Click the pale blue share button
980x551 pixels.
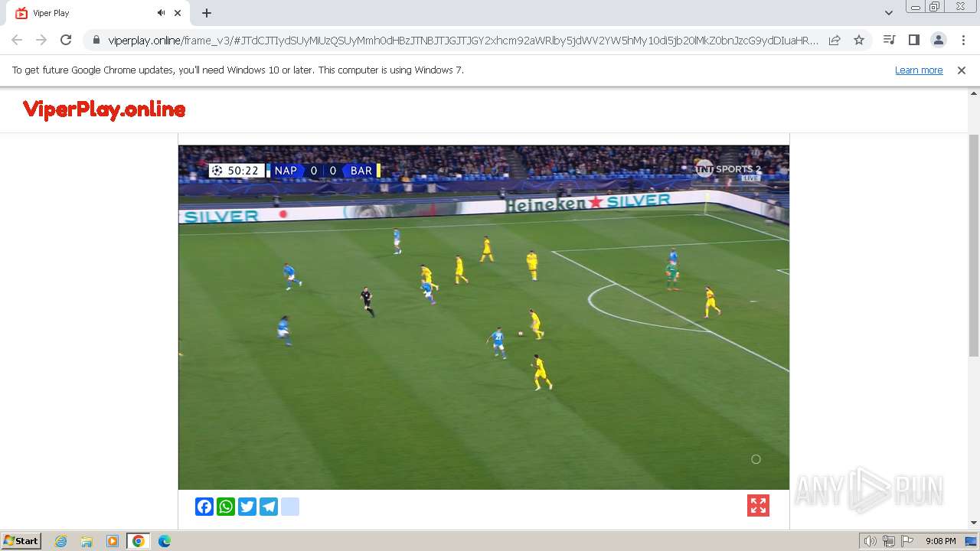[290, 507]
